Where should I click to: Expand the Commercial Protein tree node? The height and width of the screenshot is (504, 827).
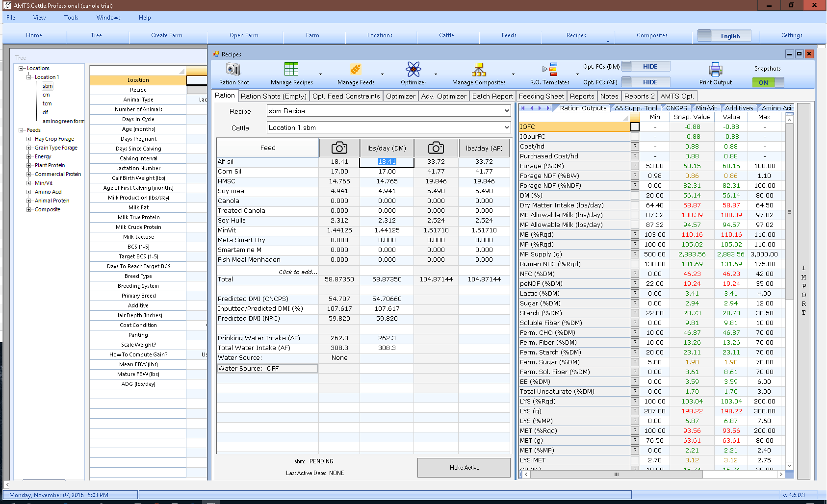click(x=29, y=175)
